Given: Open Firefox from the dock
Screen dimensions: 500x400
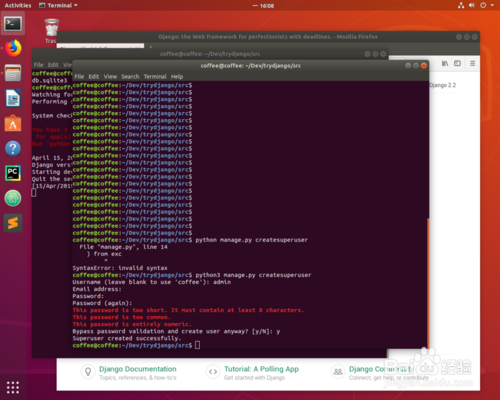Looking at the screenshot, I should pos(13,48).
